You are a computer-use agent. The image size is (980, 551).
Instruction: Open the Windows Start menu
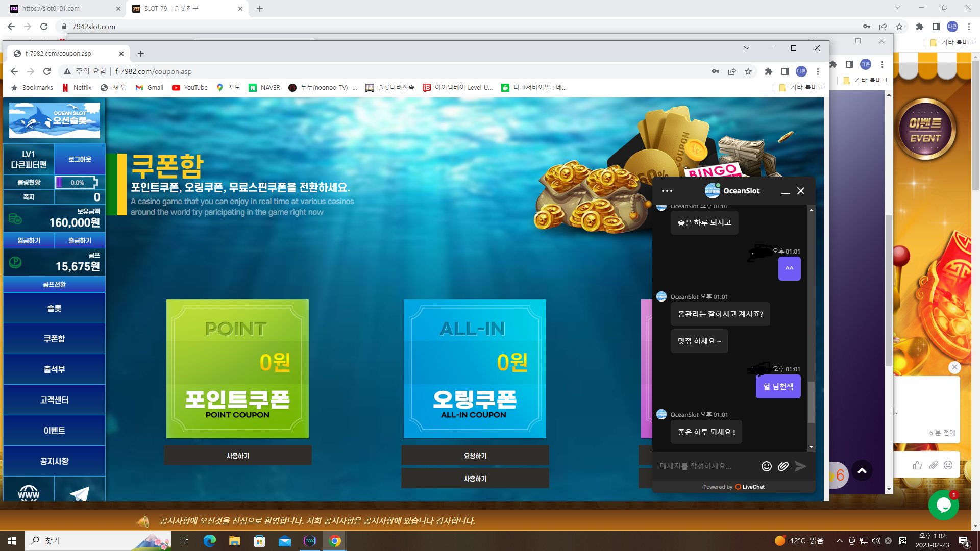pos(12,541)
